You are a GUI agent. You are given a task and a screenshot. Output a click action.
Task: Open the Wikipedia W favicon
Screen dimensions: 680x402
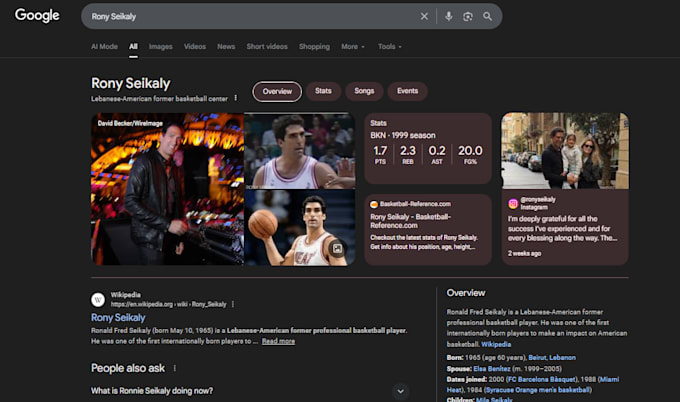98,299
